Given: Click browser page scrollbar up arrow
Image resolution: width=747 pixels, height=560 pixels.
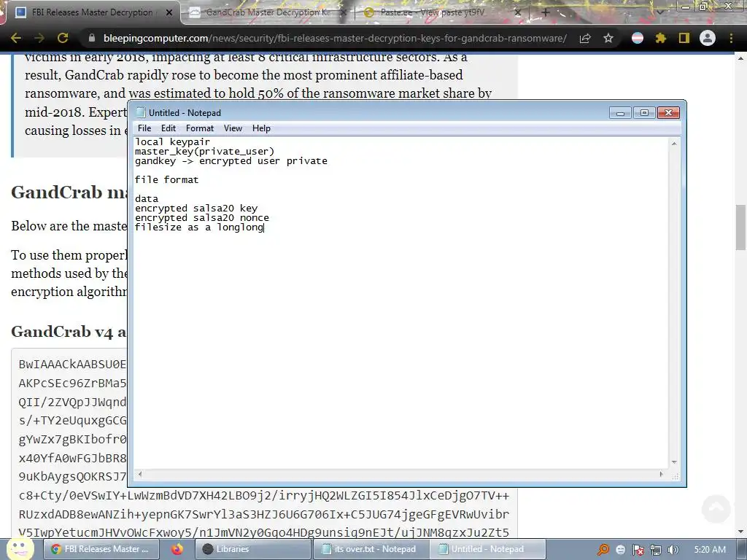Looking at the screenshot, I should coord(741,58).
